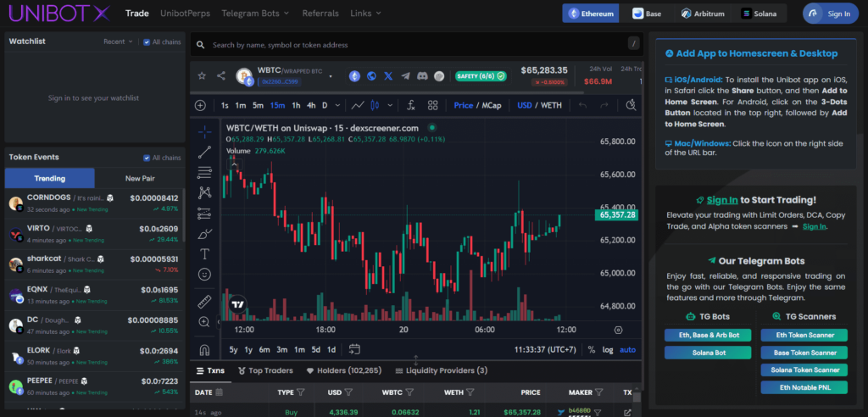Expand the time interval dropdown chevron

(x=338, y=105)
